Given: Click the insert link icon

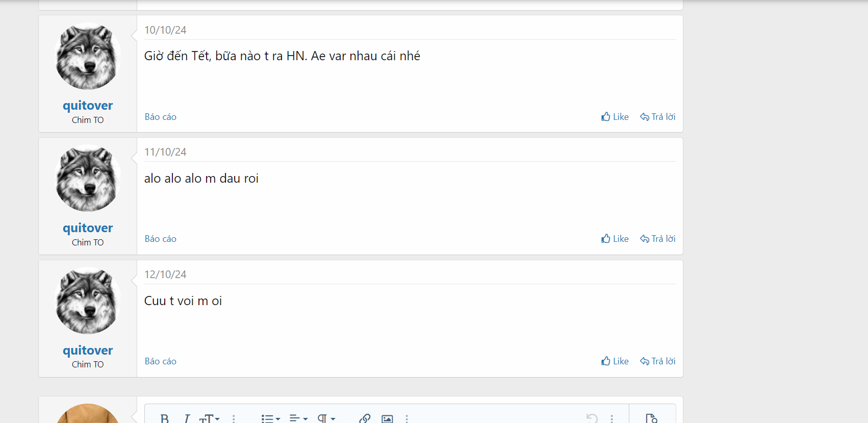Looking at the screenshot, I should (365, 418).
